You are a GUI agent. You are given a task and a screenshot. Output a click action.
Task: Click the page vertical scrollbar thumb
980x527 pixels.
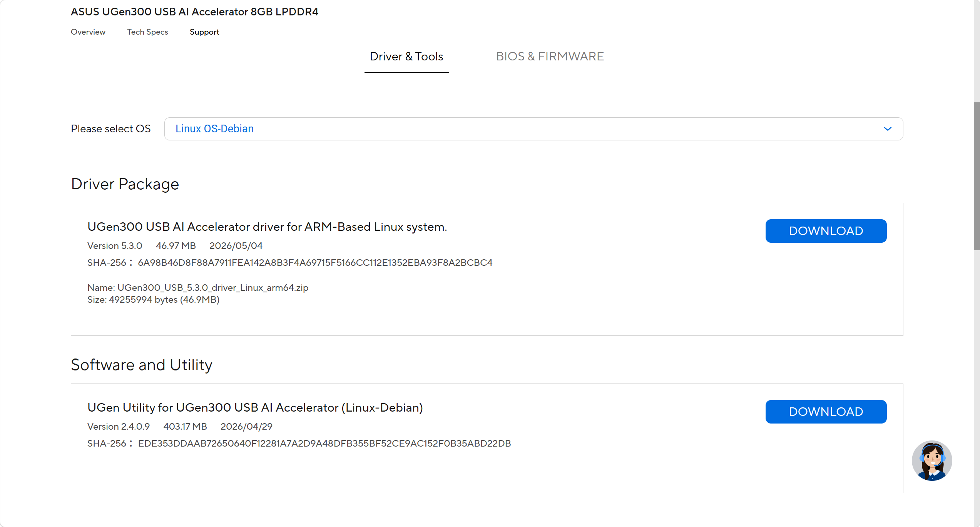977,176
